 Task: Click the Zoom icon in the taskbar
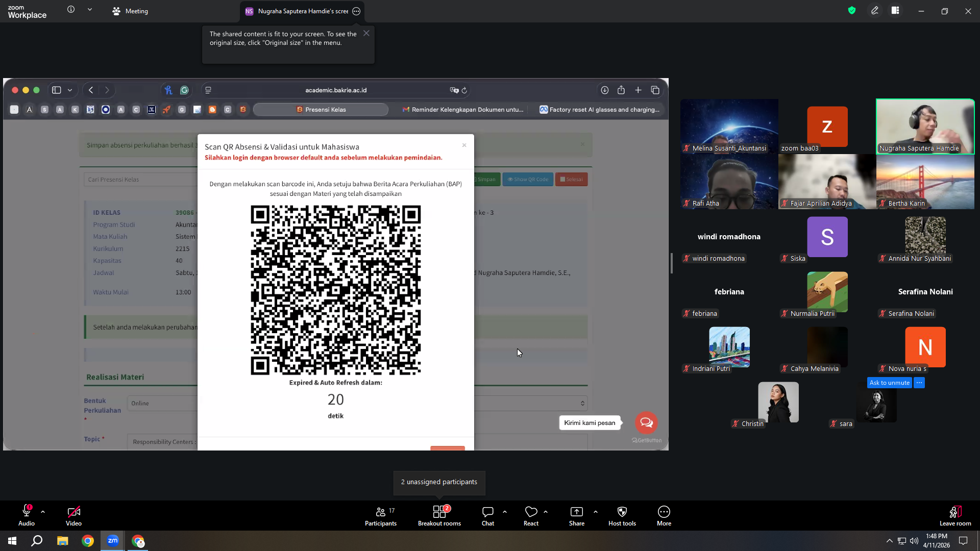pyautogui.click(x=113, y=541)
